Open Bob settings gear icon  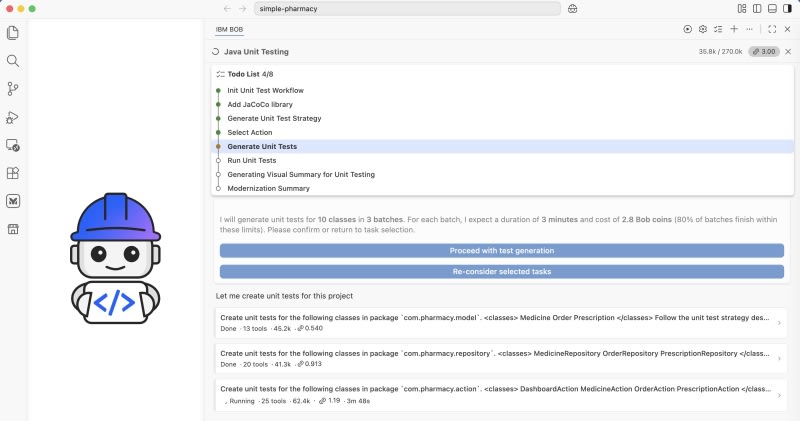click(x=703, y=29)
